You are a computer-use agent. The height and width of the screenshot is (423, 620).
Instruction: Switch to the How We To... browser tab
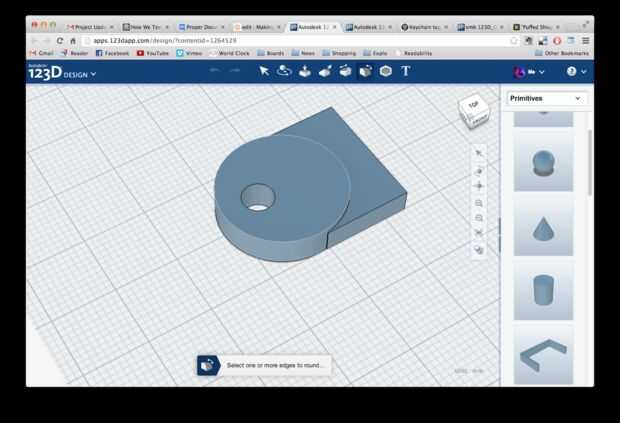click(x=146, y=27)
